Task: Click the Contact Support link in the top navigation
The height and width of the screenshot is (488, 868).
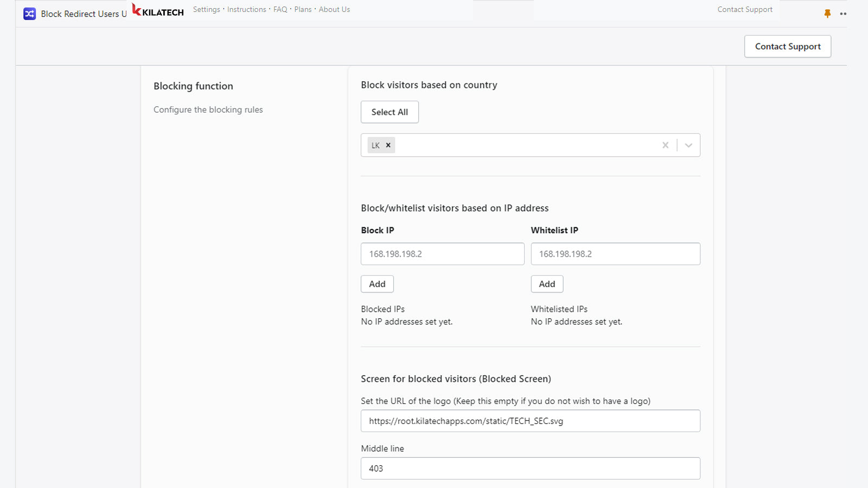Action: click(744, 10)
